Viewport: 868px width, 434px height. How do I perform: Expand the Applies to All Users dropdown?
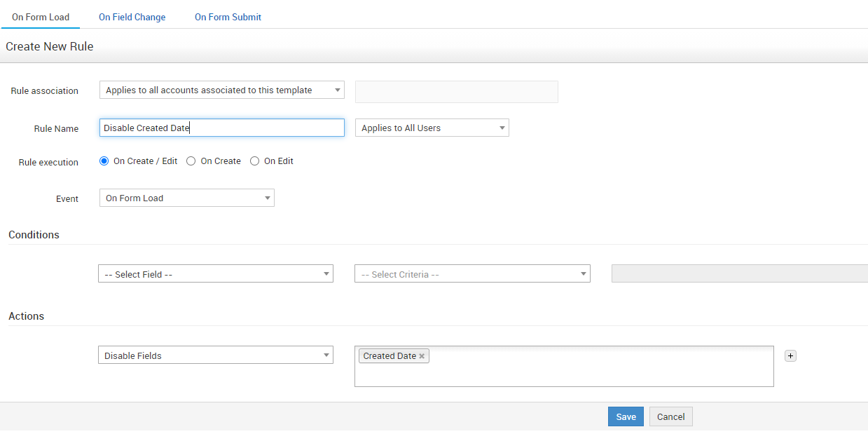pyautogui.click(x=432, y=128)
